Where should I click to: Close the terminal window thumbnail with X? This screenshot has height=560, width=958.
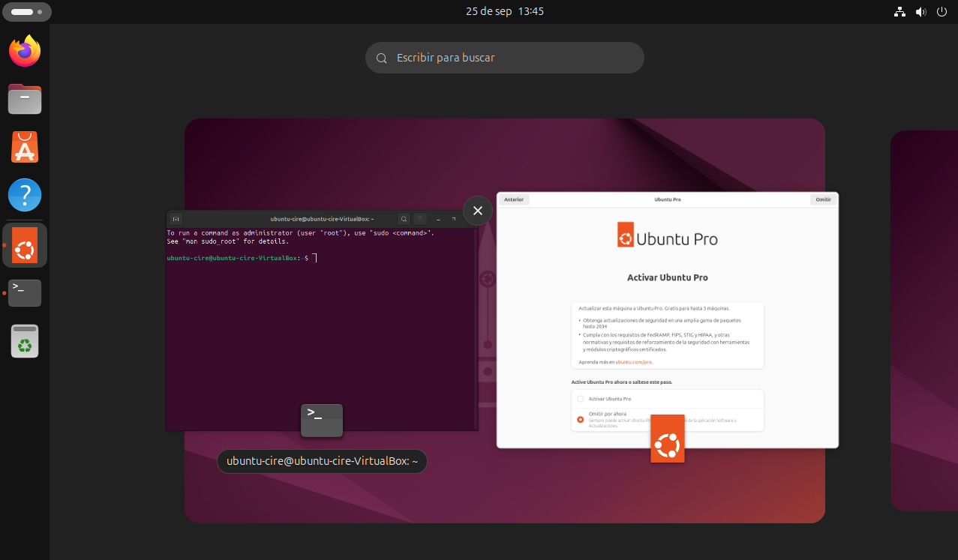tap(478, 211)
